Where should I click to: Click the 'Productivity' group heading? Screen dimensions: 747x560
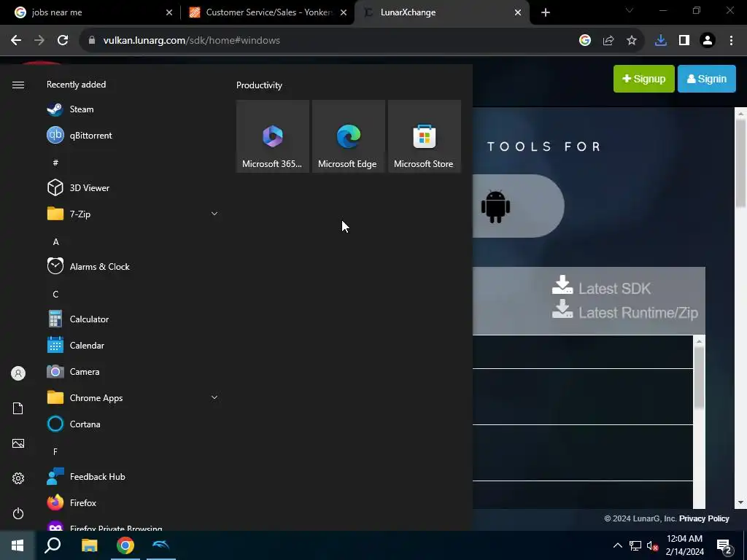(259, 85)
